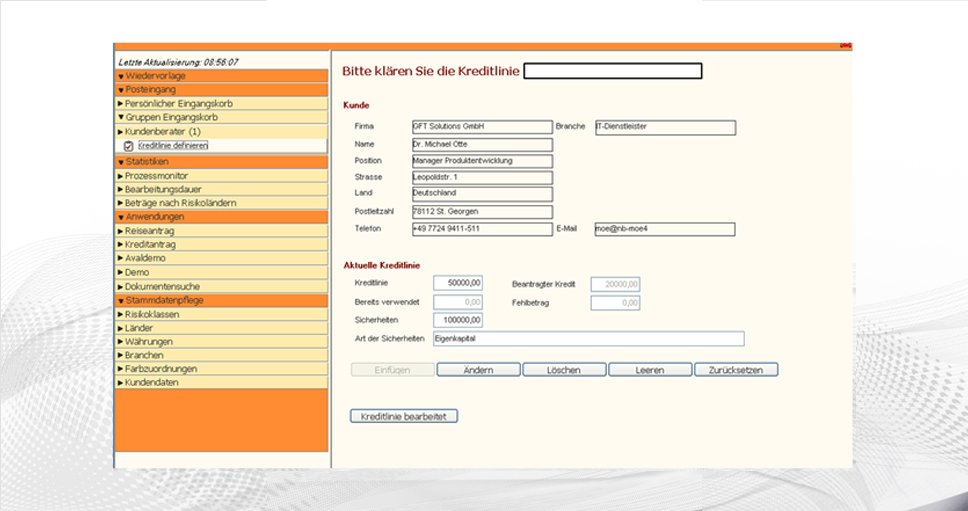Click the Beantragter Kredit field

click(x=615, y=285)
